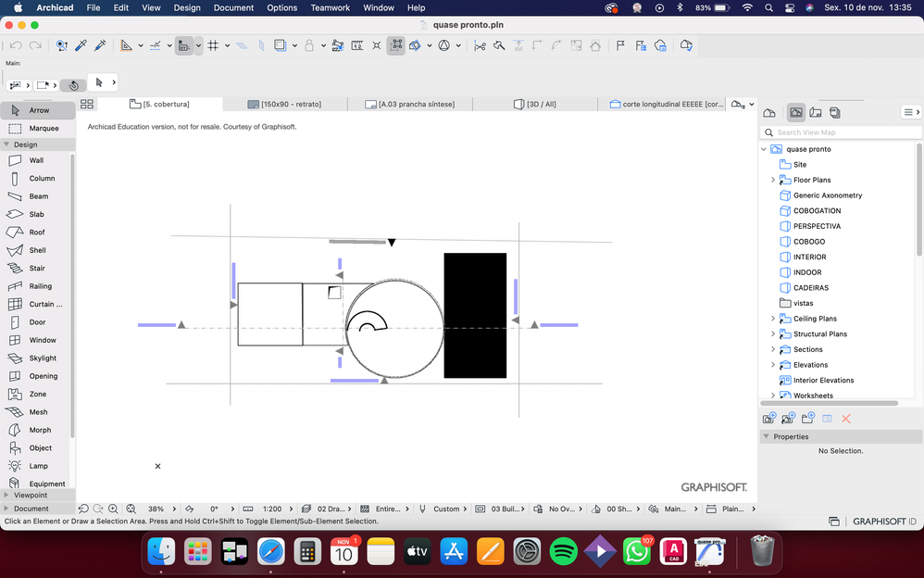Select the Morph tool
This screenshot has height=578, width=924.
click(38, 430)
